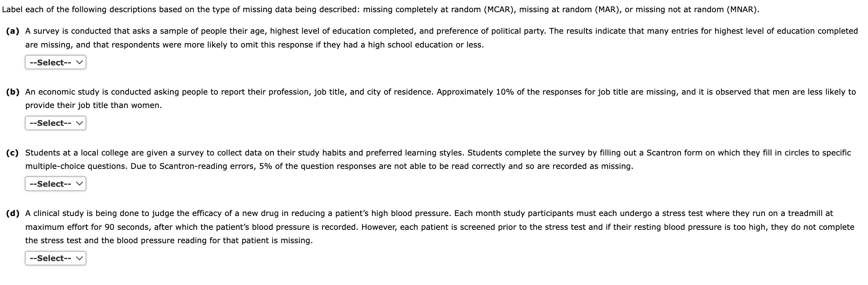Viewport: 868px width, 285px height.
Task: Click the chevron arrow on part (a) dropdown
Action: point(79,62)
